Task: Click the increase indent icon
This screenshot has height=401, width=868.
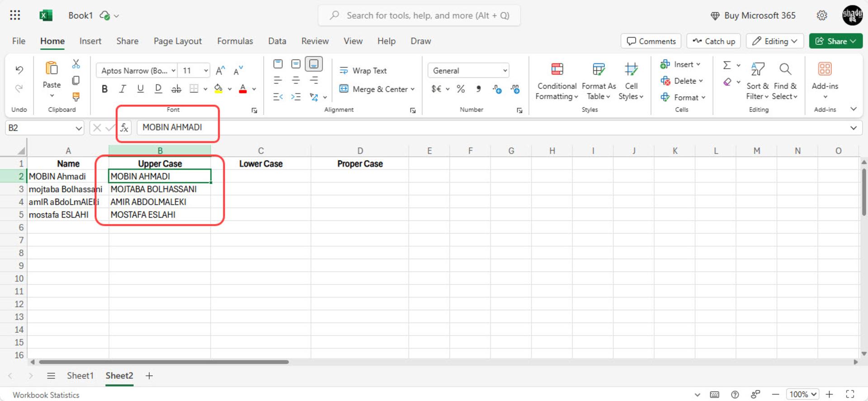Action: click(296, 97)
